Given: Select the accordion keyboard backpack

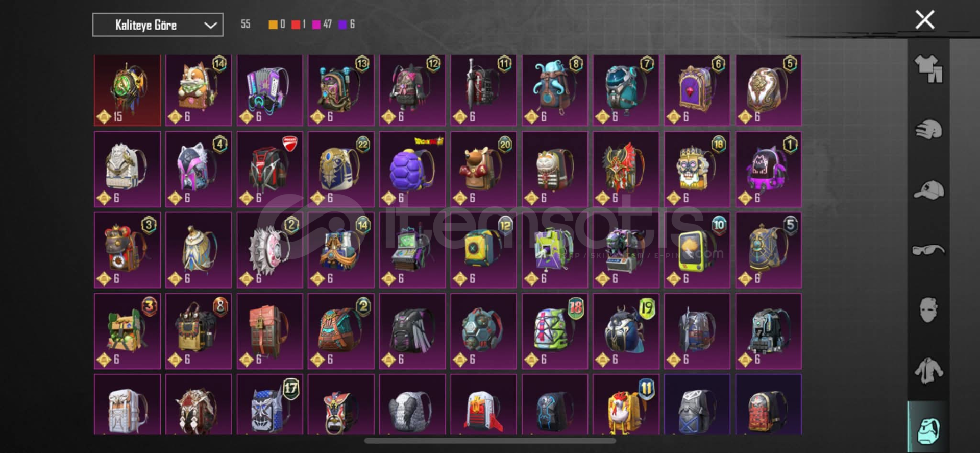Looking at the screenshot, I should coord(269,90).
